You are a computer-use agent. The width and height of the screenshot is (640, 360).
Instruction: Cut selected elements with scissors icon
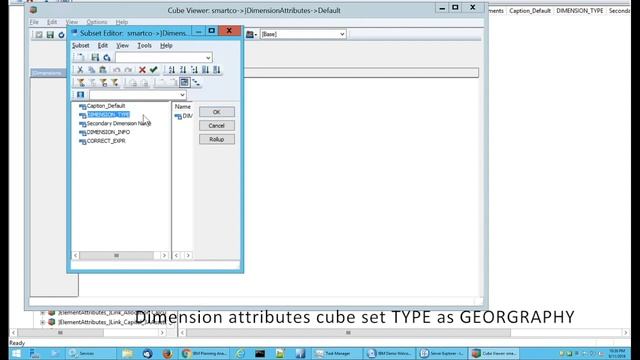tap(80, 70)
